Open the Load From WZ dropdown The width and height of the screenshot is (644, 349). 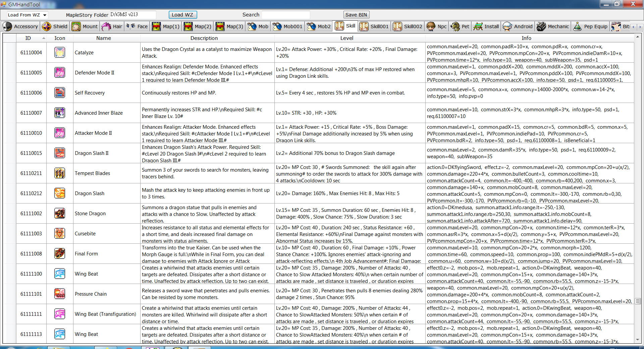26,15
